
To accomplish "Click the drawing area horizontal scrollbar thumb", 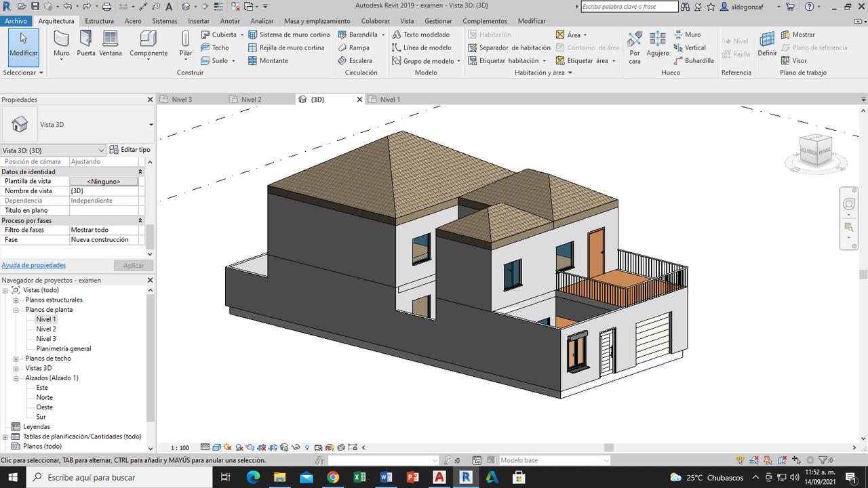I will pyautogui.click(x=608, y=447).
